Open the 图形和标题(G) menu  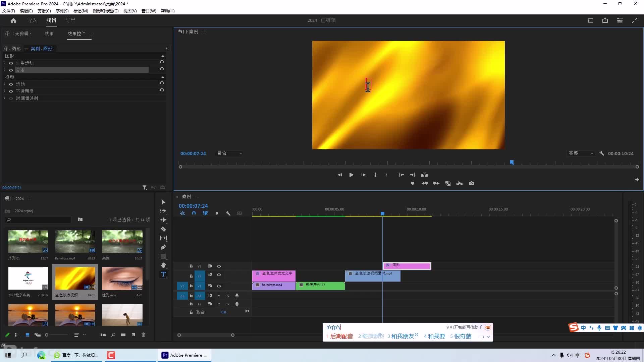(x=106, y=11)
